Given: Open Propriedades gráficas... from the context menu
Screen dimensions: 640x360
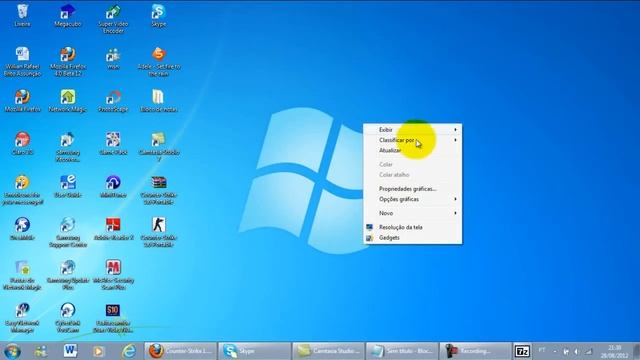Looking at the screenshot, I should pyautogui.click(x=413, y=189).
